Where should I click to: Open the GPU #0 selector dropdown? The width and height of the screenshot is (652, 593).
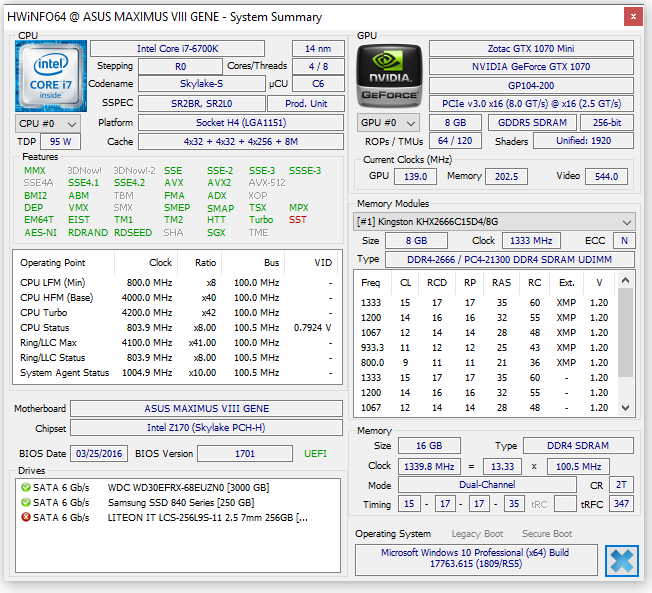[x=388, y=123]
